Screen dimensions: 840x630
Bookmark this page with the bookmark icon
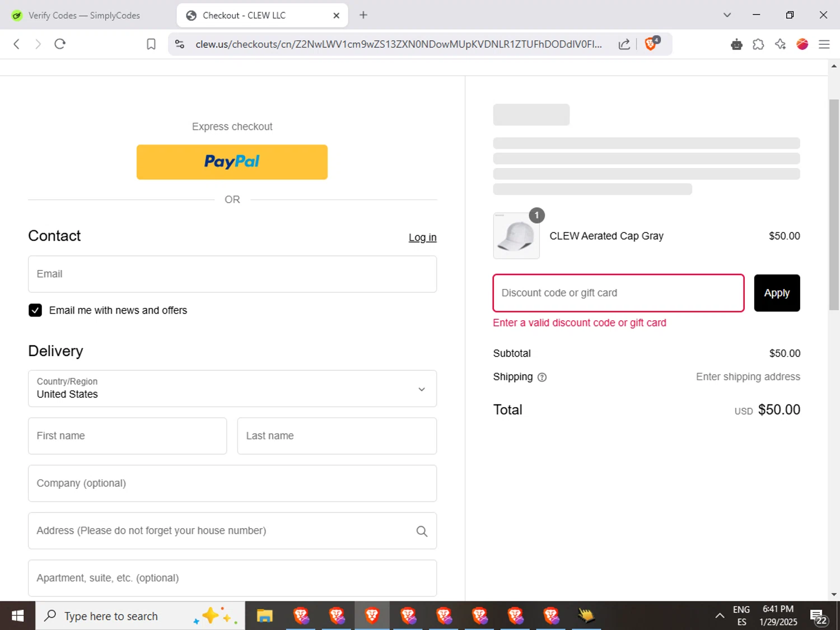tap(151, 44)
